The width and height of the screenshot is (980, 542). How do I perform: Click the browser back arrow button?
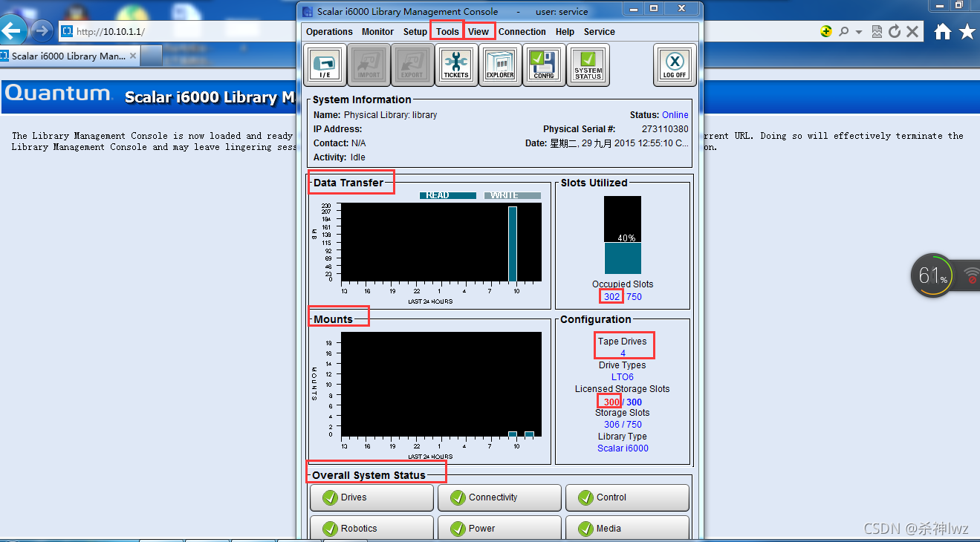pyautogui.click(x=13, y=30)
